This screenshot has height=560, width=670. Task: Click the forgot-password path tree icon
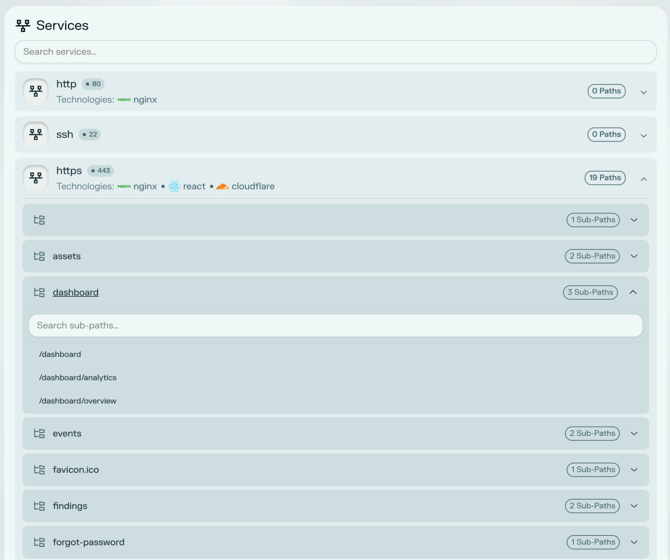pos(39,542)
